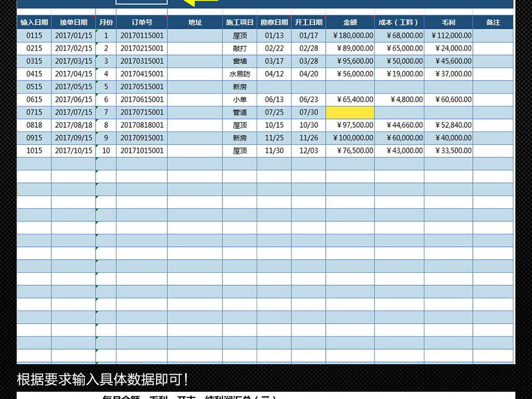Click order number 20170415001
Viewport: 532px width, 399px height.
pyautogui.click(x=142, y=74)
